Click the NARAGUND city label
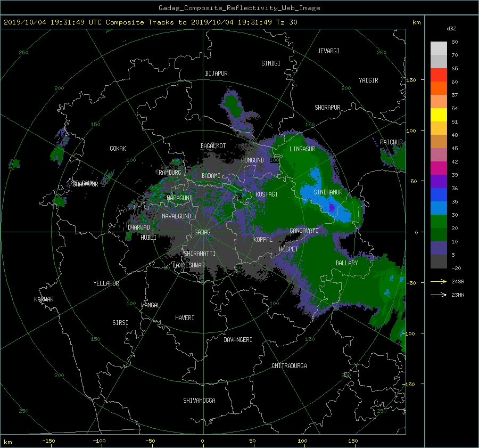The height and width of the screenshot is (448, 479). pos(179,198)
